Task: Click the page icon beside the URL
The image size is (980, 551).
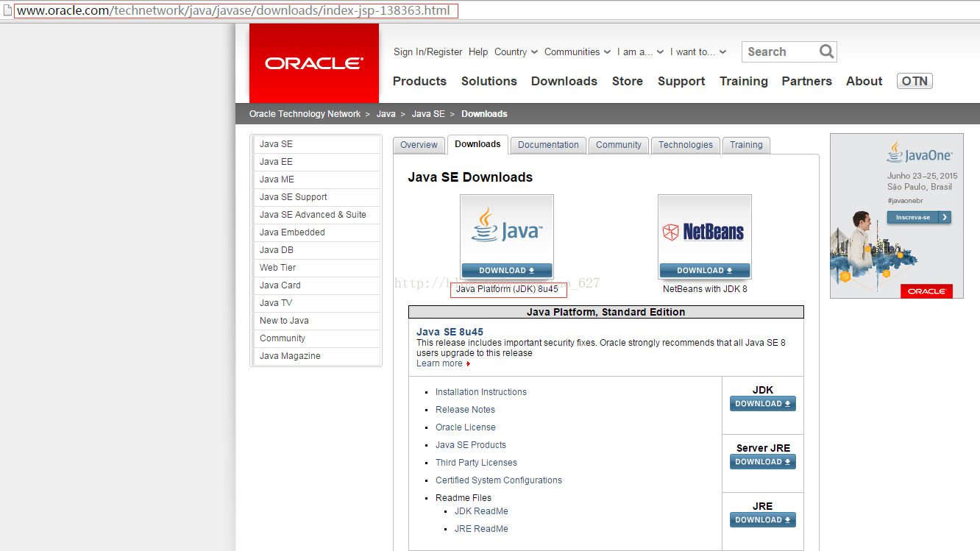Action: point(7,10)
